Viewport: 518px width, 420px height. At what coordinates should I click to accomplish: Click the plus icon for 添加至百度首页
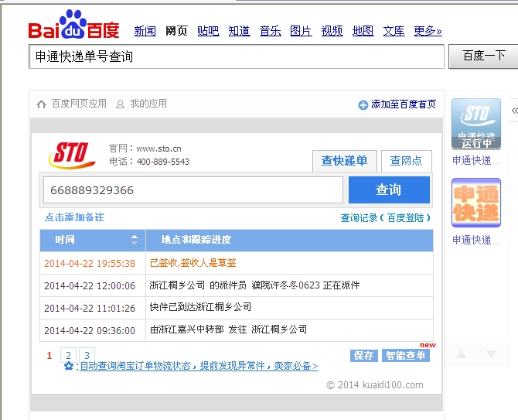coord(363,105)
